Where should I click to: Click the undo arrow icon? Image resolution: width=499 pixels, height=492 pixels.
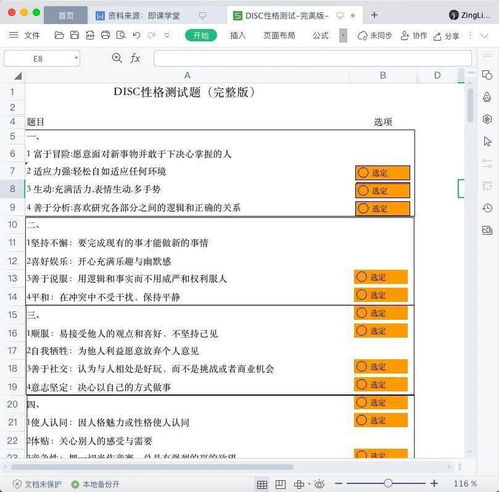point(136,35)
